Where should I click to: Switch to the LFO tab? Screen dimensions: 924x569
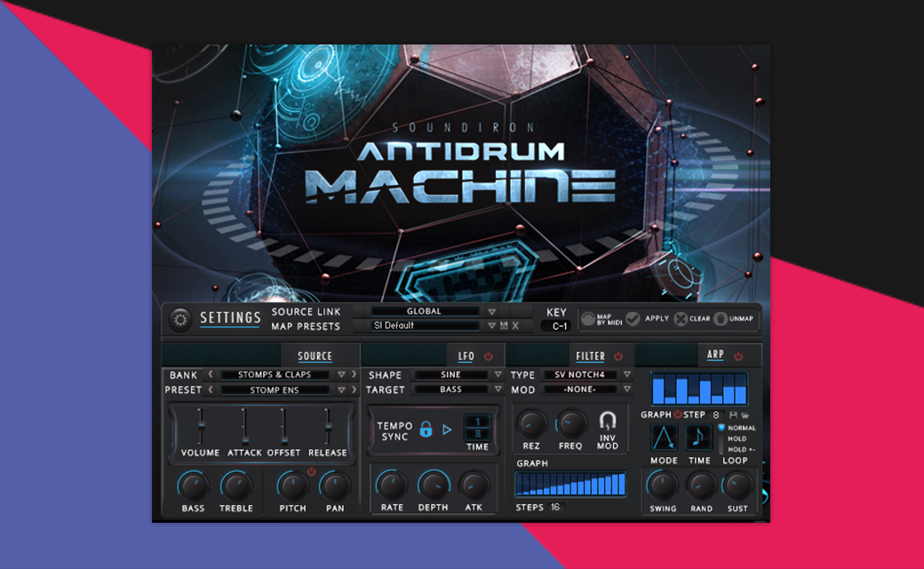click(466, 357)
